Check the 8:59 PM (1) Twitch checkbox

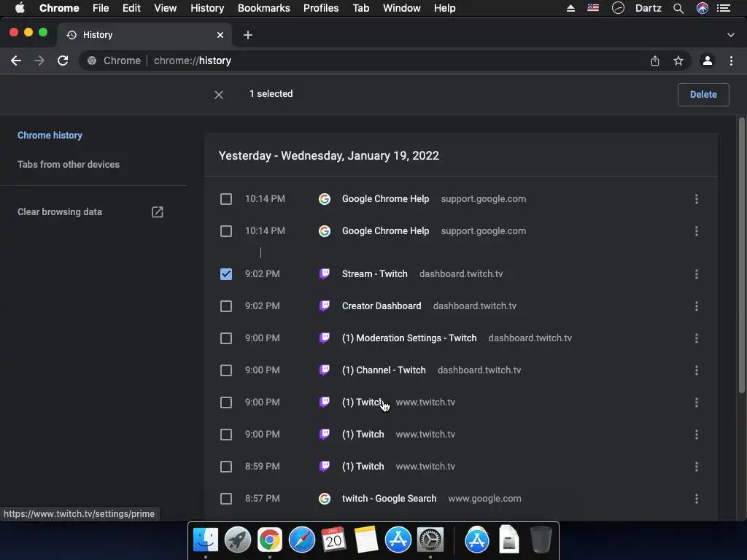pos(226,466)
